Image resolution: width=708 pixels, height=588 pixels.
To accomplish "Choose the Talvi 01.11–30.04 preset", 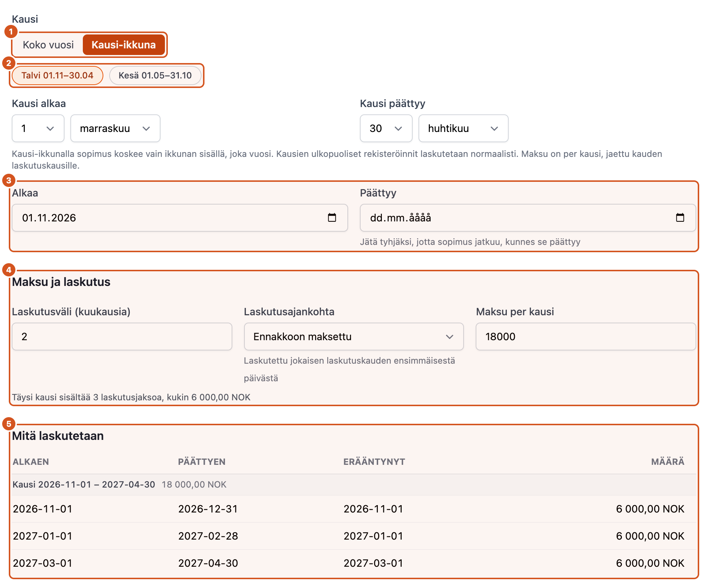I will pyautogui.click(x=58, y=76).
